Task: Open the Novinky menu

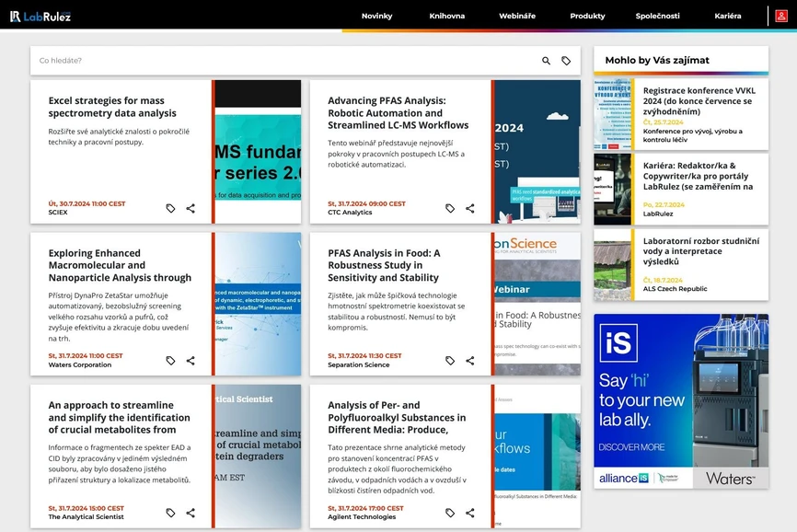Action: [x=376, y=16]
